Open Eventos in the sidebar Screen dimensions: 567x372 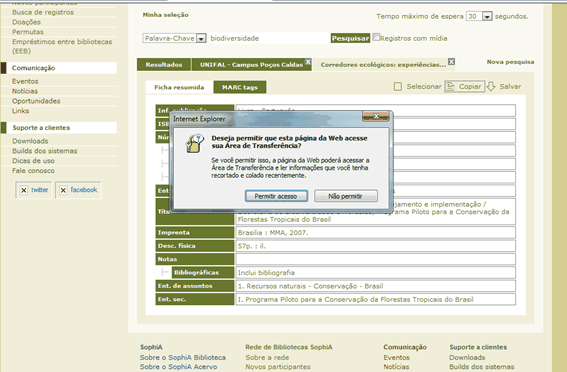pos(25,81)
